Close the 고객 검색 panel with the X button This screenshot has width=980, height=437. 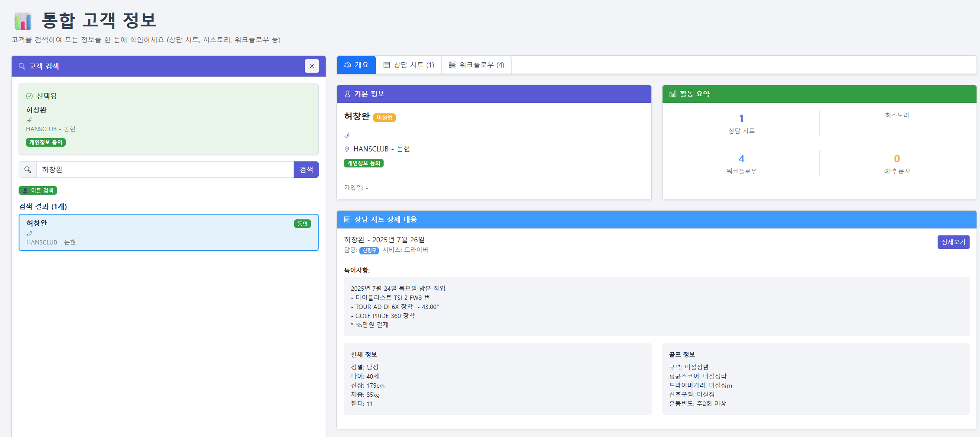311,66
